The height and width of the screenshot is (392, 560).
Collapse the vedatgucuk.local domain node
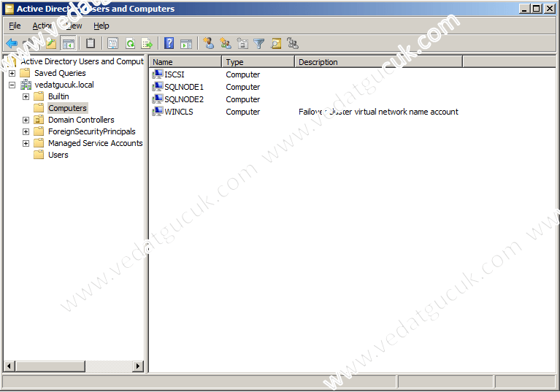click(12, 85)
